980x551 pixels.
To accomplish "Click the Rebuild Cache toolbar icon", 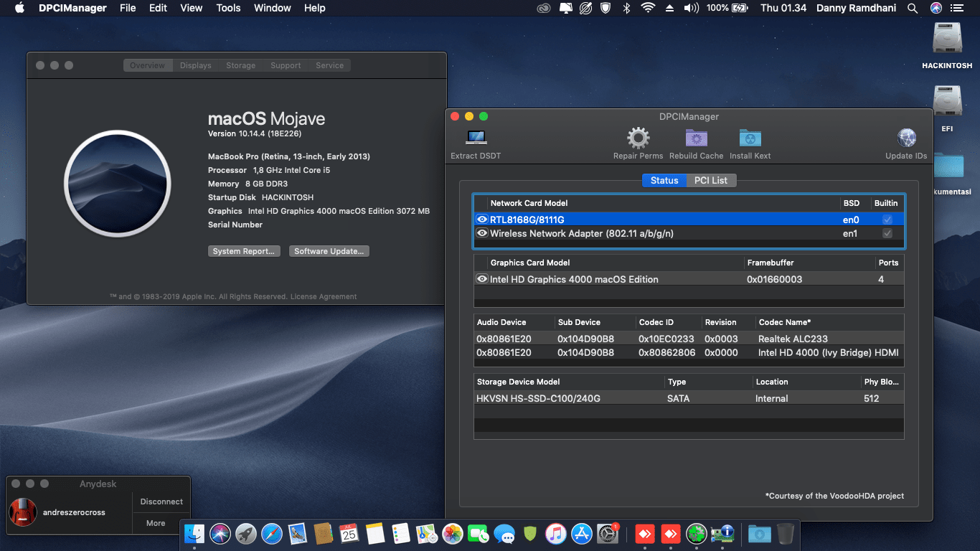I will 696,138.
